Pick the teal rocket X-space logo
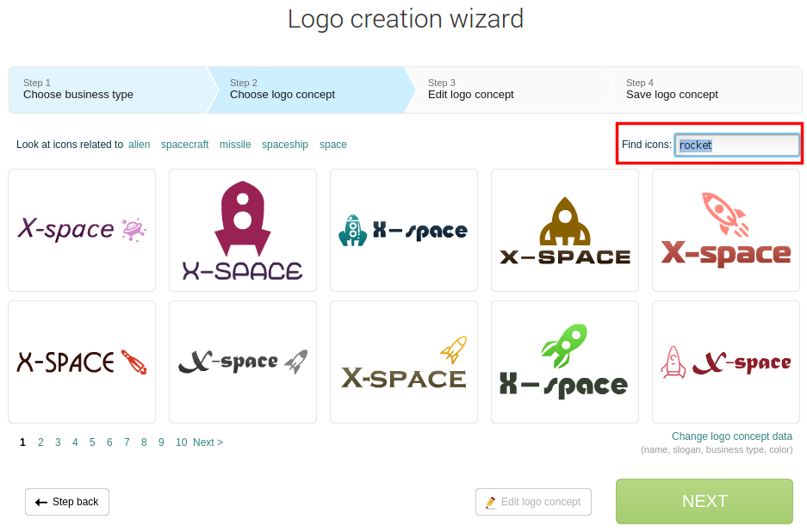Screen dimensions: 807x532 [404, 230]
